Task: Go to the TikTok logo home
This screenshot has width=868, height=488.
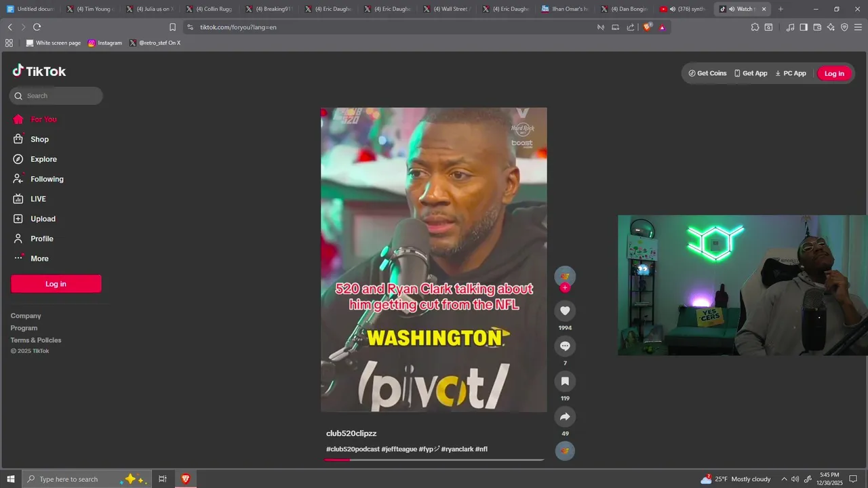Action: 39,71
